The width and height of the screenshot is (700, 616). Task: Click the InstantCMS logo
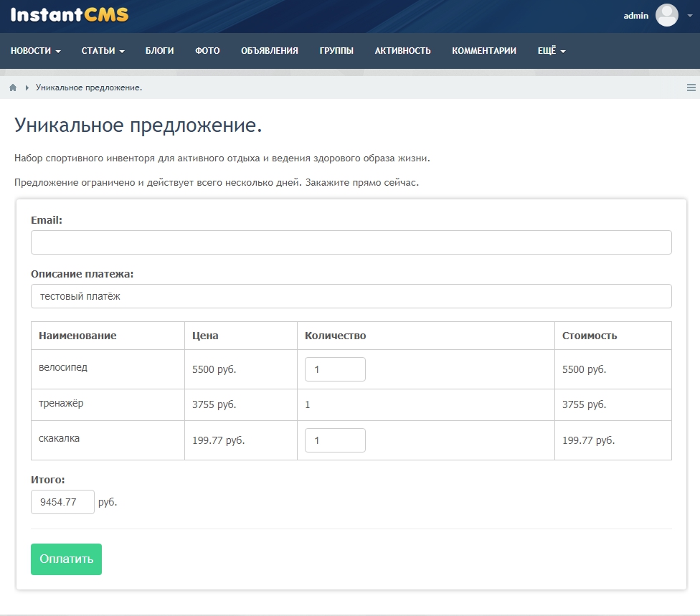pyautogui.click(x=70, y=15)
